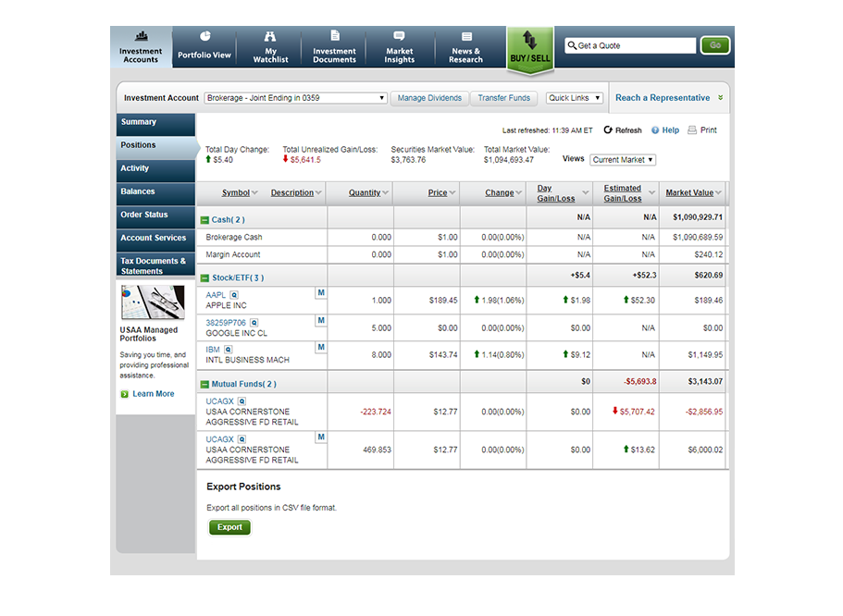The height and width of the screenshot is (616, 843).
Task: Click the Margin Account row label
Action: click(233, 254)
